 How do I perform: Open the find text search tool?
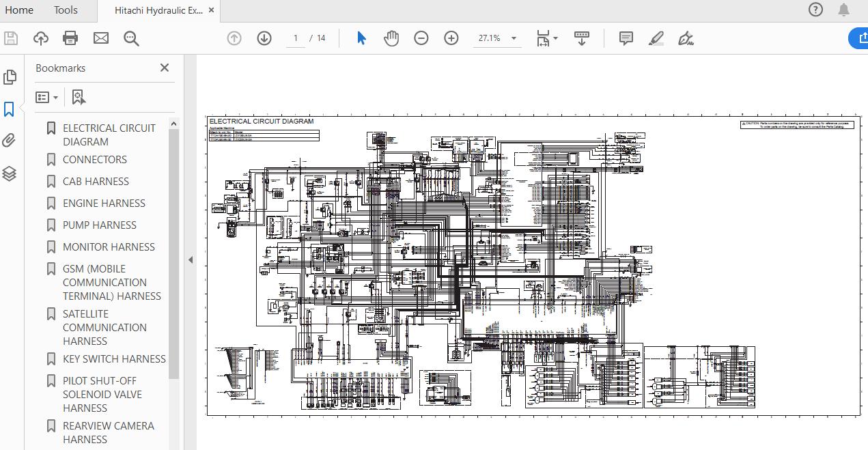(131, 38)
